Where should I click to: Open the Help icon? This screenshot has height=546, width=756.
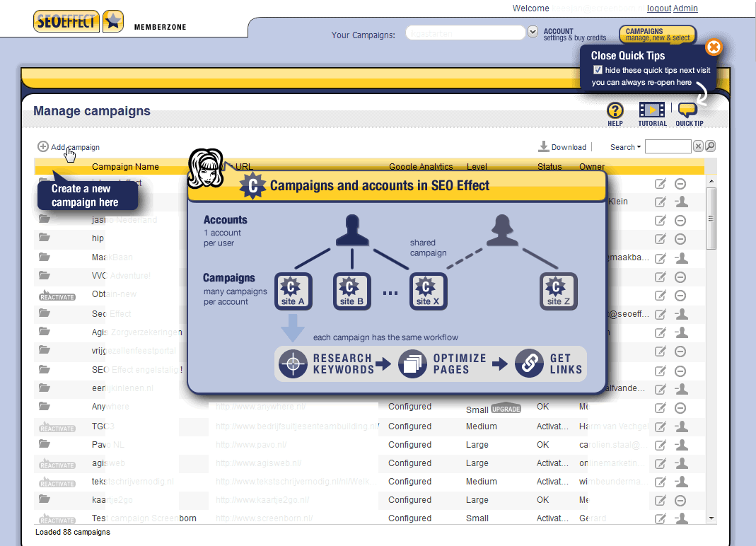coord(615,111)
